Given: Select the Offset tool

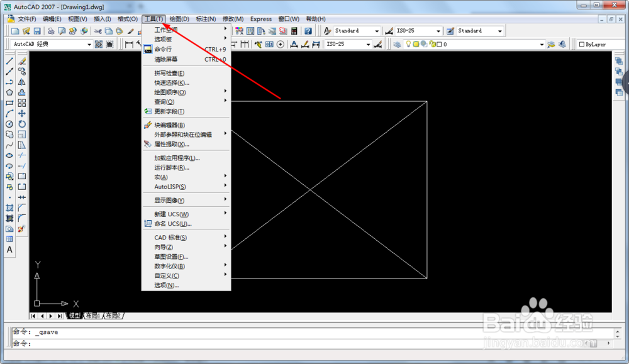Looking at the screenshot, I should pos(22,92).
